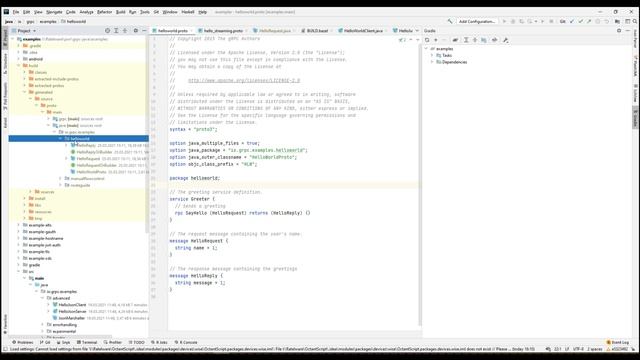The height and width of the screenshot is (360, 640).
Task: Click Collapse All icon in Project panel
Action: click(x=125, y=31)
